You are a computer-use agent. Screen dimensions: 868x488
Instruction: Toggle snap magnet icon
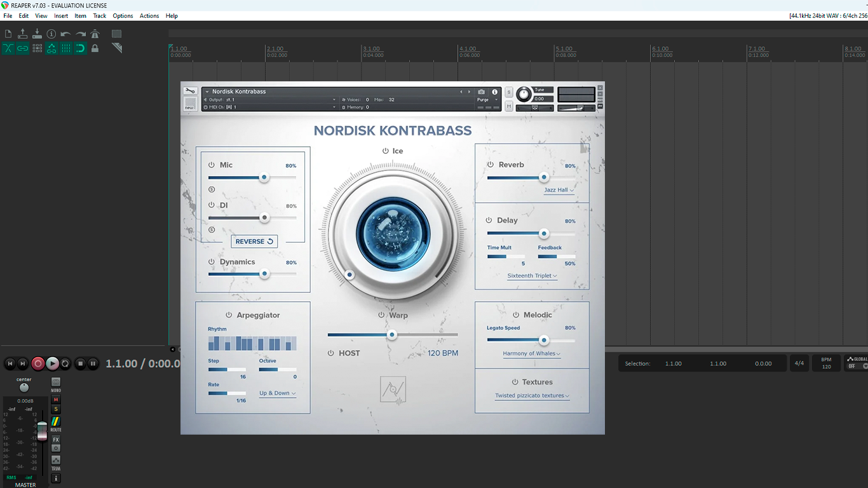click(x=81, y=48)
